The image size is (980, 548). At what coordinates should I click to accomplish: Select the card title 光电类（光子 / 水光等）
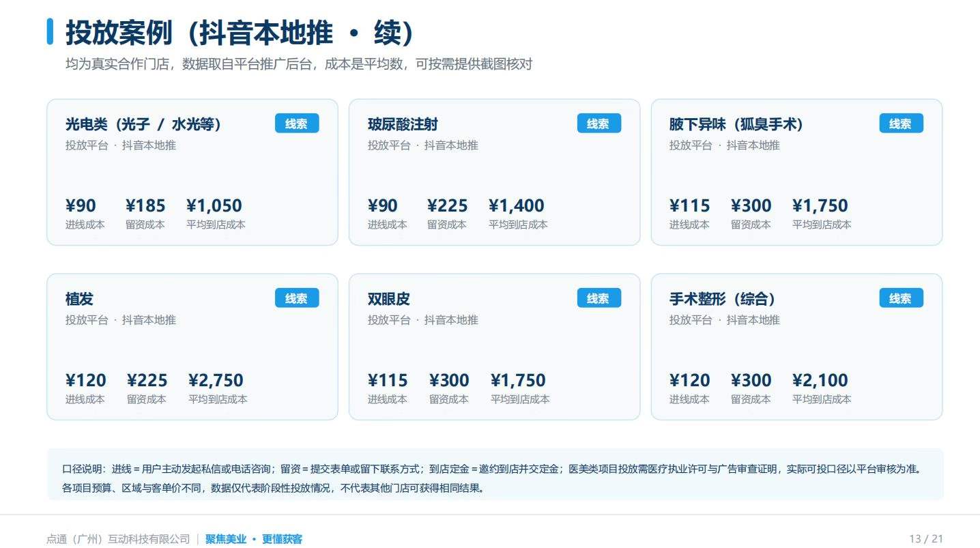143,124
